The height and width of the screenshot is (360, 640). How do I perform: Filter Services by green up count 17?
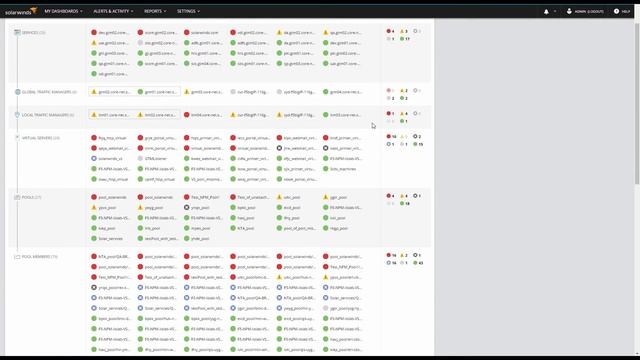tap(405, 39)
